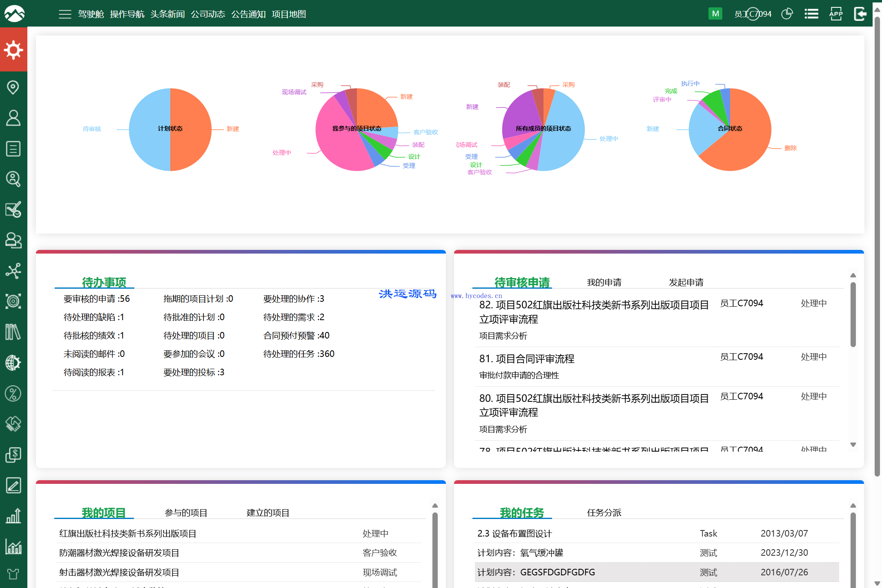Open the bar chart growth icon in sidebar
This screenshot has height=588, width=882.
(13, 516)
